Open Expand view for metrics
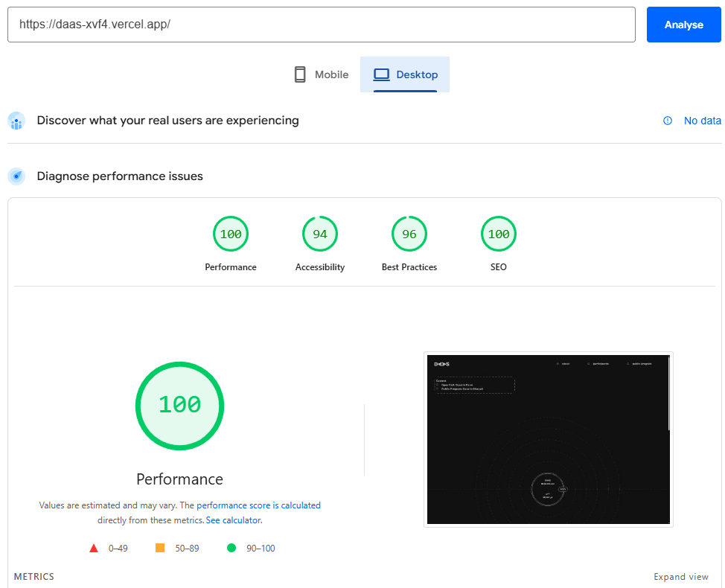Screen dimensions: 725x588 (x=681, y=576)
